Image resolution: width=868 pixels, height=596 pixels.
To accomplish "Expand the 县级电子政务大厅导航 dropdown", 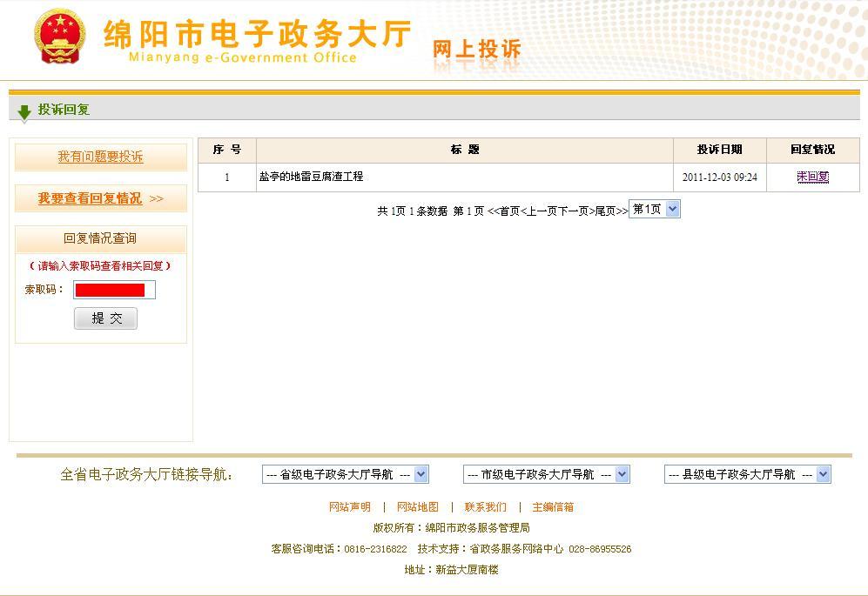I will coord(747,474).
